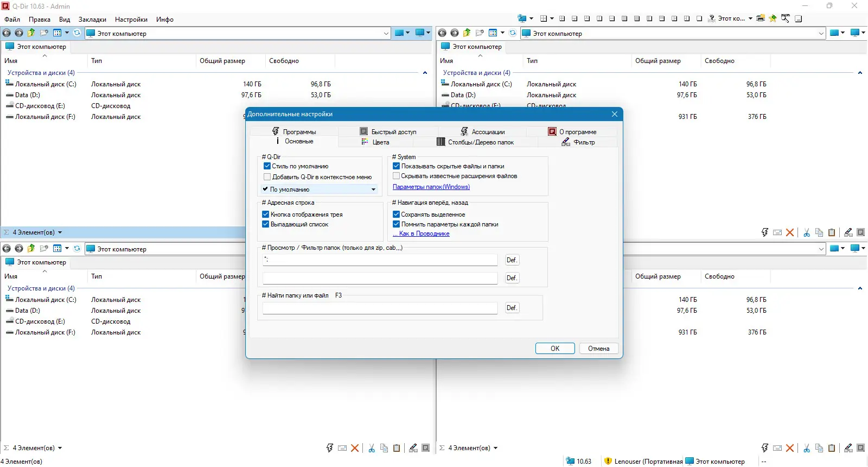Go up one folder in the top-left pane
The height and width of the screenshot is (467, 868).
(31, 33)
